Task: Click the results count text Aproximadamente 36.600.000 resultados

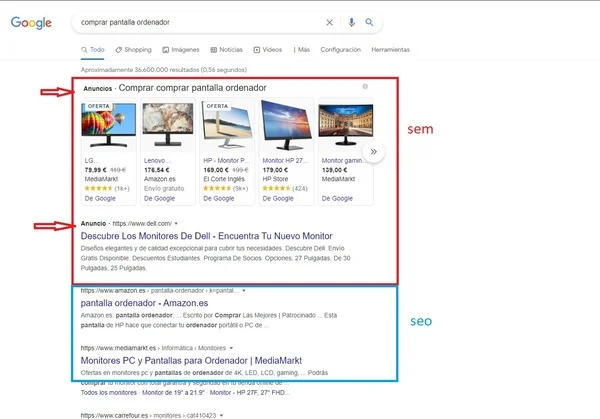Action: pyautogui.click(x=164, y=70)
